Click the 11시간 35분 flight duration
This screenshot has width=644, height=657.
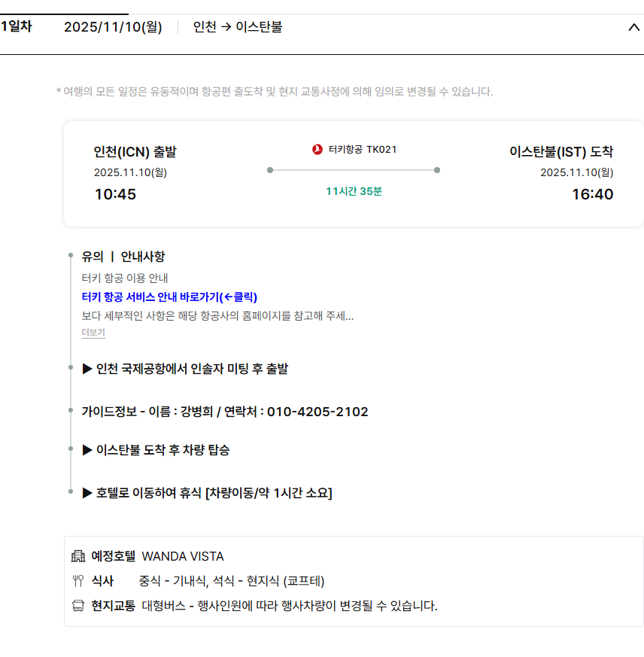pyautogui.click(x=354, y=191)
